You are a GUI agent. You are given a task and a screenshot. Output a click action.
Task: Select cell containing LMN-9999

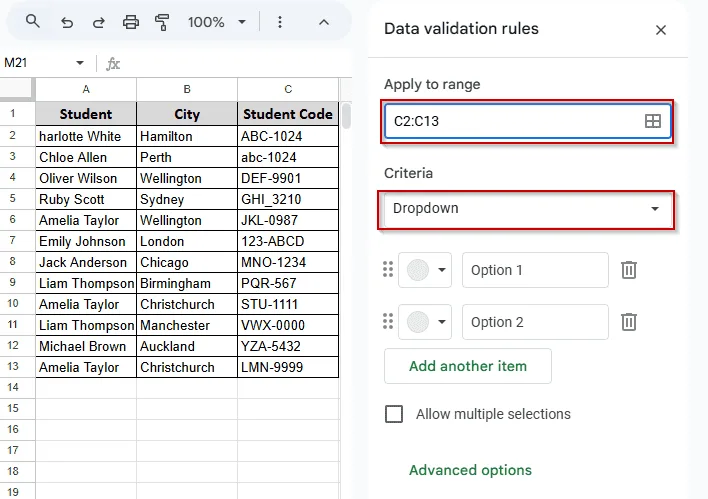[288, 367]
